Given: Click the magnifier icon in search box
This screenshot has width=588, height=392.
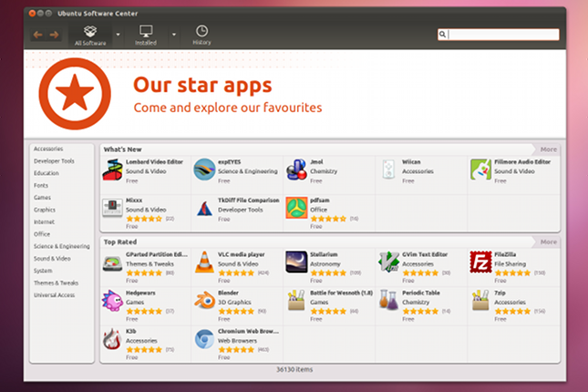Looking at the screenshot, I should click(442, 35).
